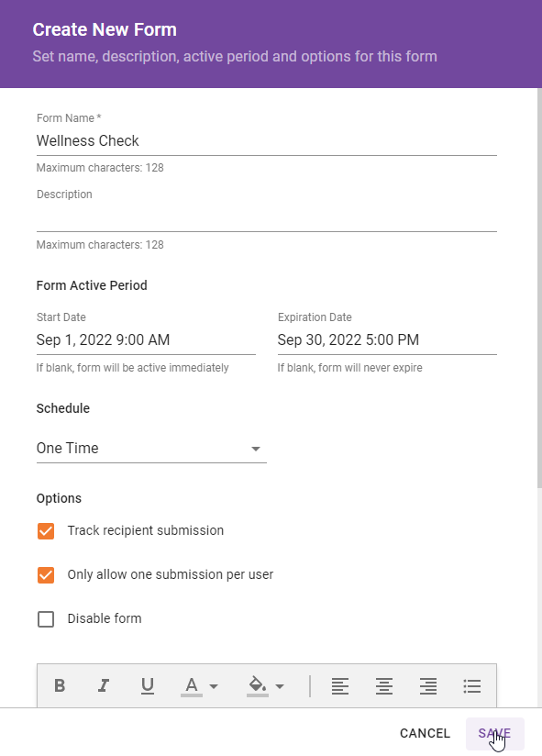Viewport: 542px width, 756px height.
Task: Cancel form creation
Action: [x=425, y=733]
